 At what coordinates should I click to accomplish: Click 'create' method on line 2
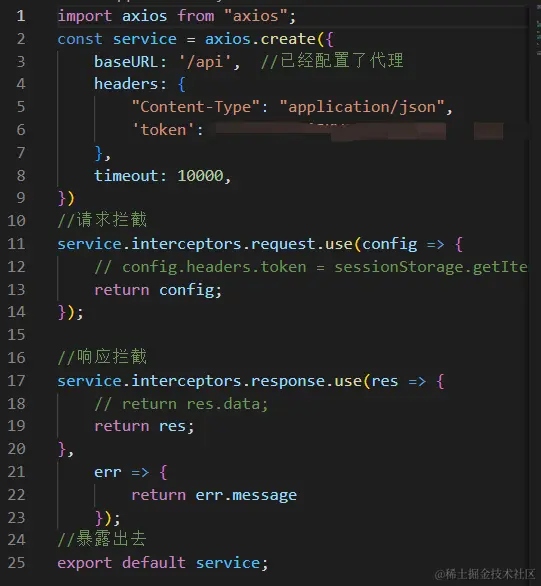point(288,39)
